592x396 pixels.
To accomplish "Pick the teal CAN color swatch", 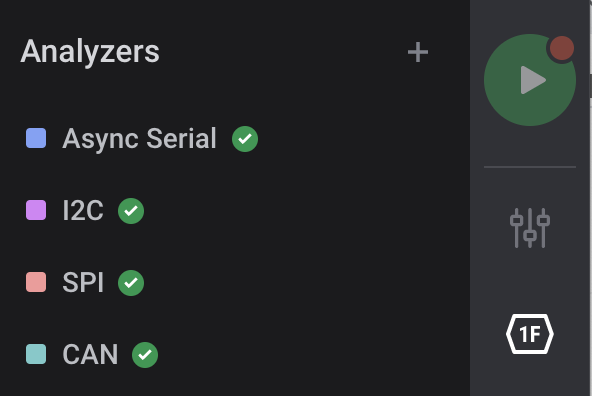I will pos(36,354).
